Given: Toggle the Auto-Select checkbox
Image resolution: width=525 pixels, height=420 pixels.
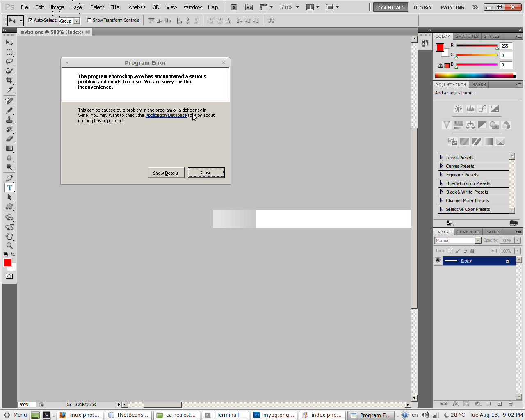Looking at the screenshot, I should 30,20.
